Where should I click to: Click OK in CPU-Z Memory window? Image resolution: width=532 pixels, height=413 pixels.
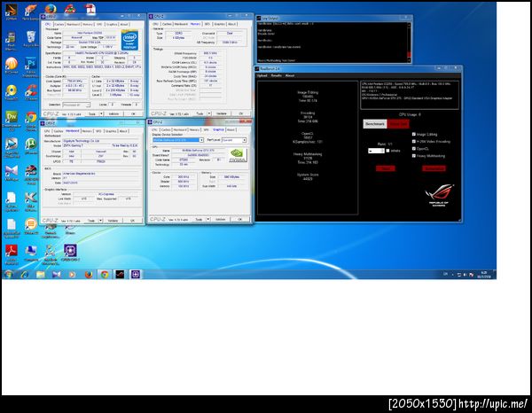[241, 113]
